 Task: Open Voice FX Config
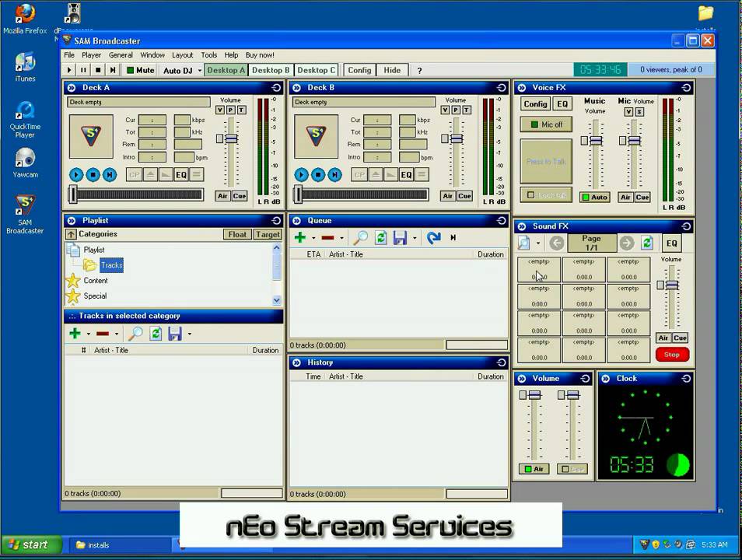click(535, 104)
